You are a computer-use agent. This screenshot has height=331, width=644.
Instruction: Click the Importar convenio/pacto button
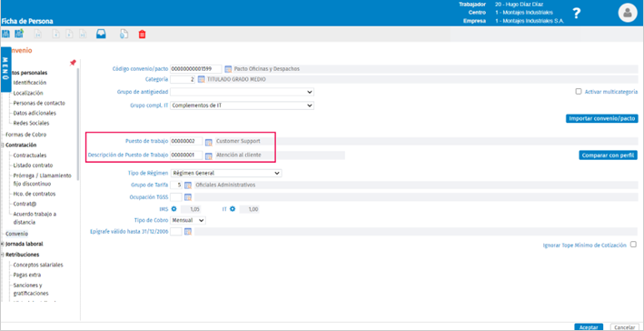(601, 118)
